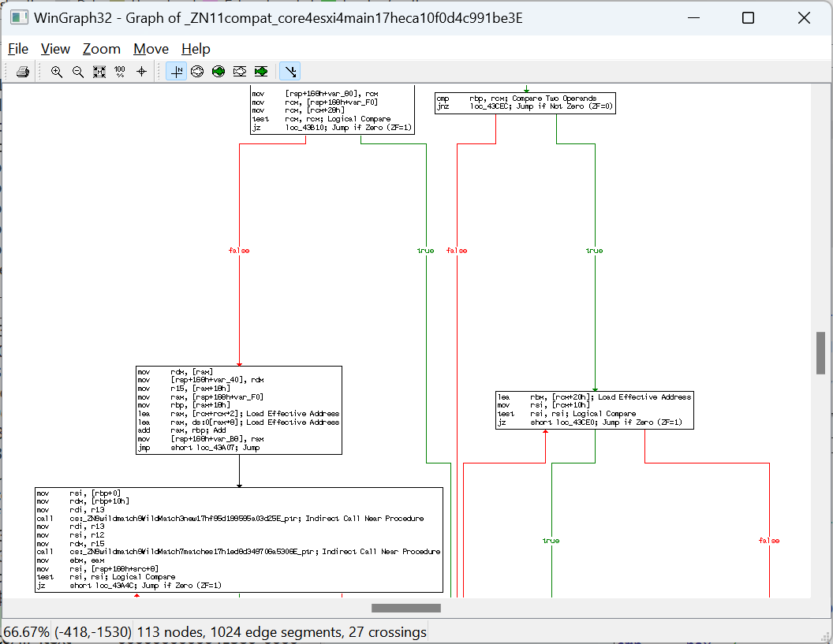Click the zoom-to-fit checkered icon
The image size is (833, 644).
tap(99, 71)
